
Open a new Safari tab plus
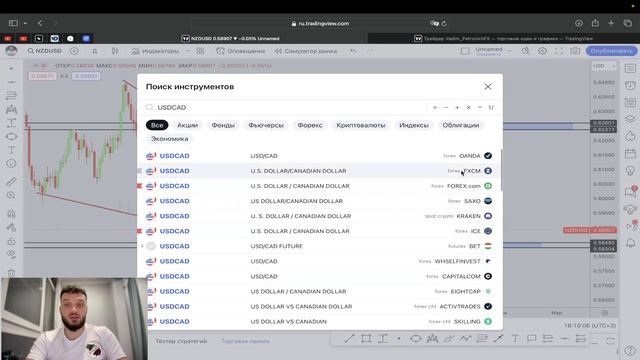pos(611,23)
